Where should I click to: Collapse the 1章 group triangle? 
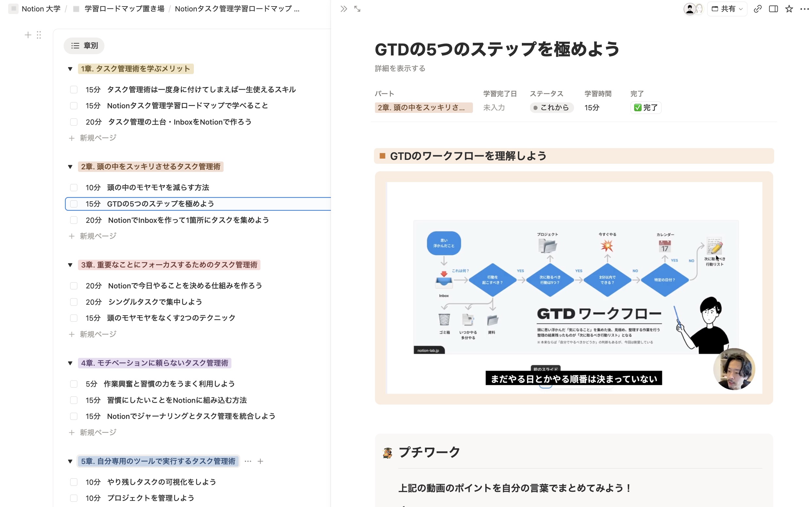click(70, 69)
